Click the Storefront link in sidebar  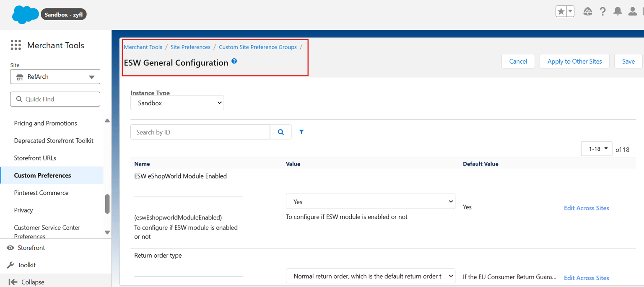pyautogui.click(x=31, y=248)
